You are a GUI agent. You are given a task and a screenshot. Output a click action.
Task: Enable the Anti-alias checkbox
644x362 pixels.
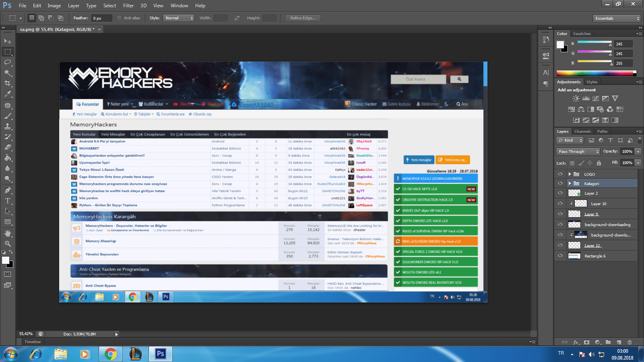(x=119, y=18)
